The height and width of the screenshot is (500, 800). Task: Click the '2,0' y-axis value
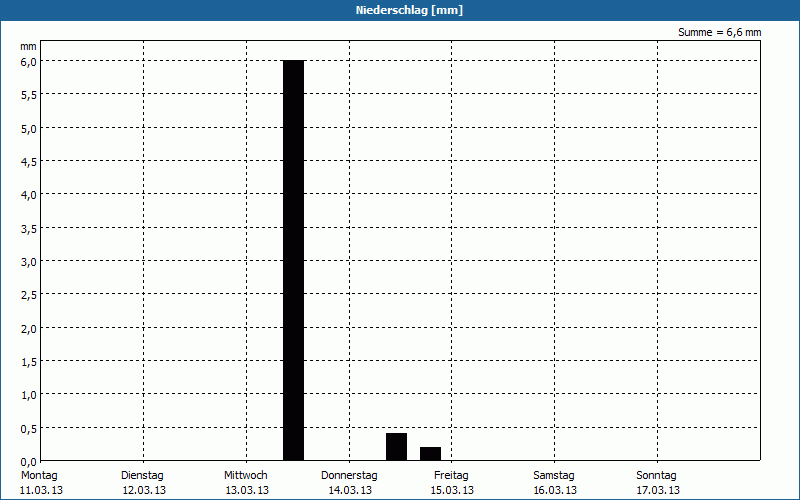(x=29, y=329)
